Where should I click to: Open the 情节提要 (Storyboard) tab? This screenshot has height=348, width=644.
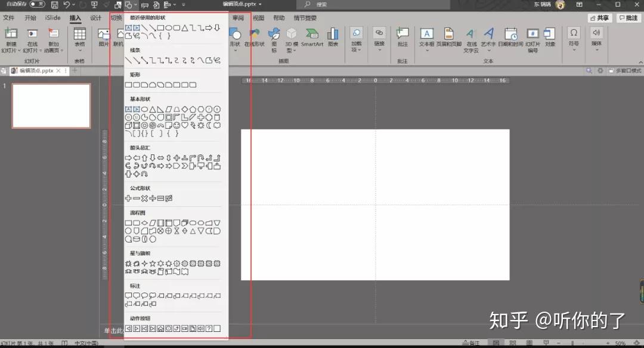pos(305,18)
